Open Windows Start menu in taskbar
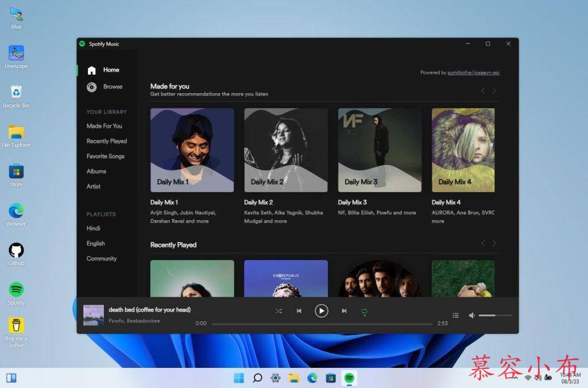This screenshot has height=388, width=588. 238,378
